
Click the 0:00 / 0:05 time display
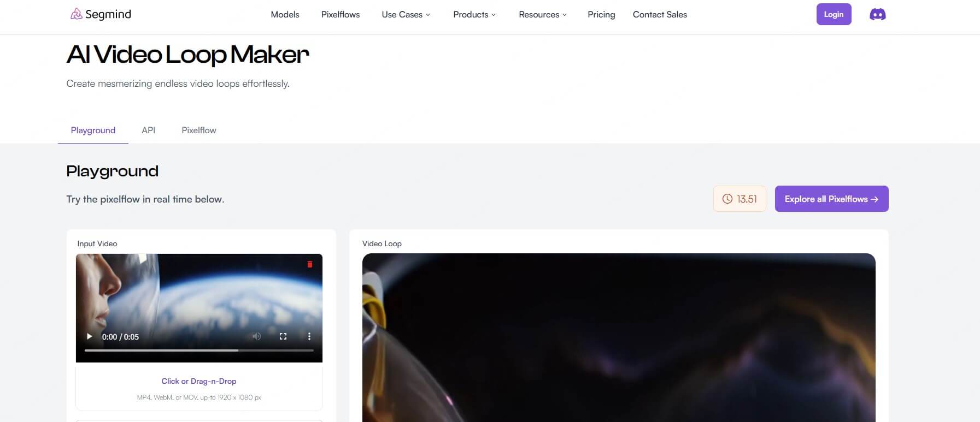[x=120, y=337]
